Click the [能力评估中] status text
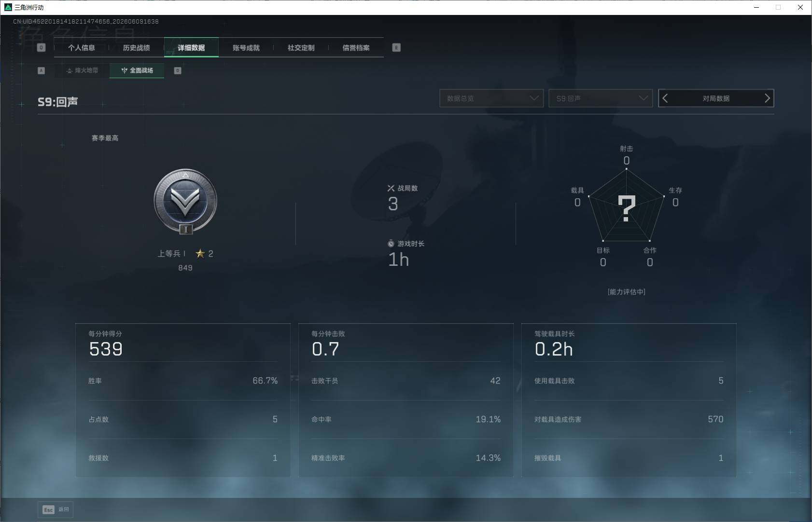Viewport: 812px width, 522px height. coord(627,292)
